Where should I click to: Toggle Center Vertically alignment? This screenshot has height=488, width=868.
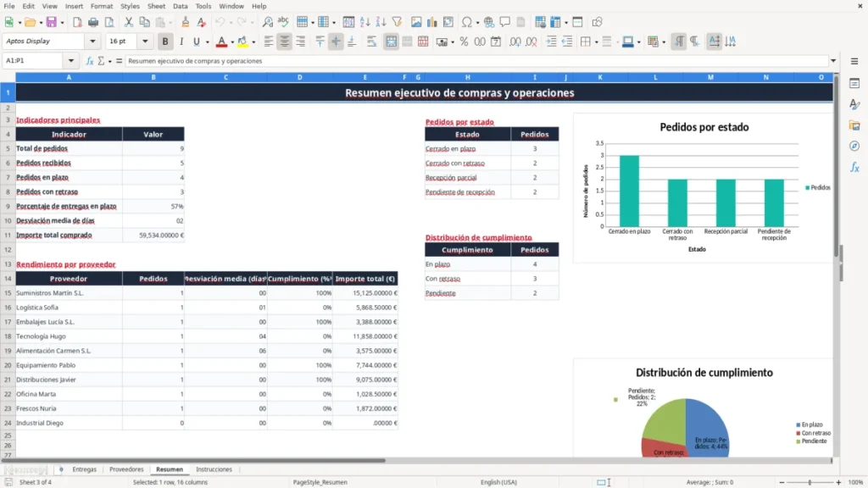point(336,42)
